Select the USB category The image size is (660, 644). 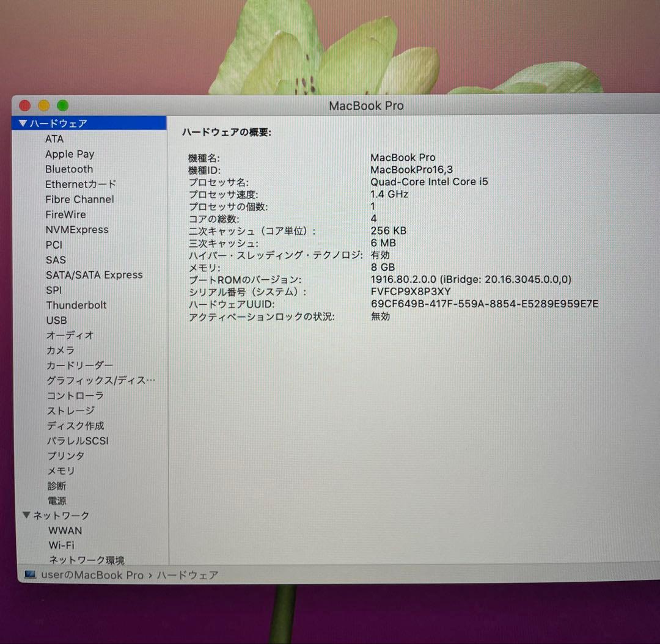(56, 320)
